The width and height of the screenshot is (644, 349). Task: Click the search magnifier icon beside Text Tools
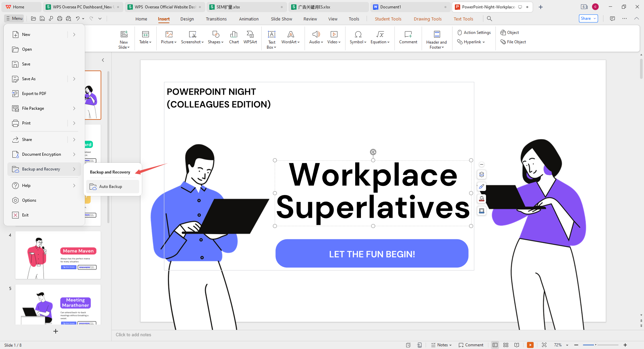(x=489, y=19)
